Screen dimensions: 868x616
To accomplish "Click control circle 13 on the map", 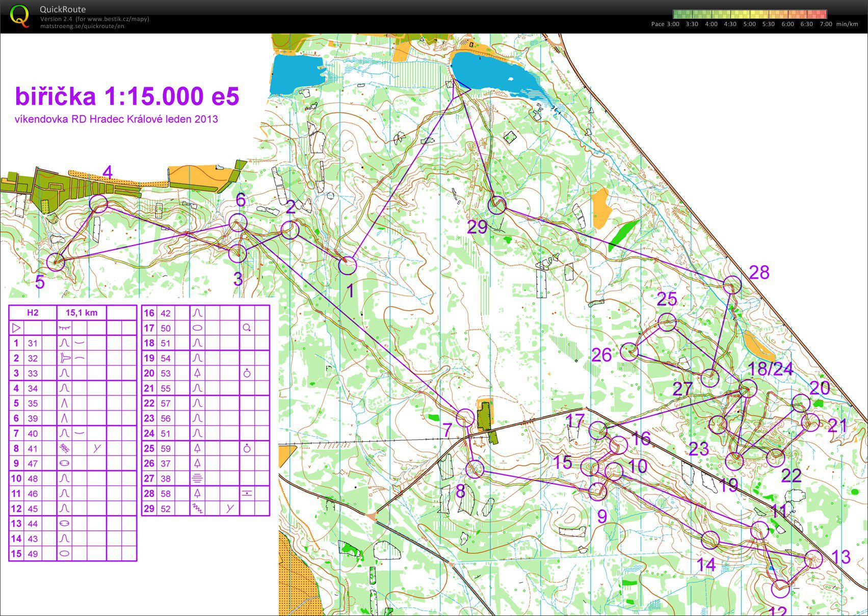I will click(x=813, y=559).
